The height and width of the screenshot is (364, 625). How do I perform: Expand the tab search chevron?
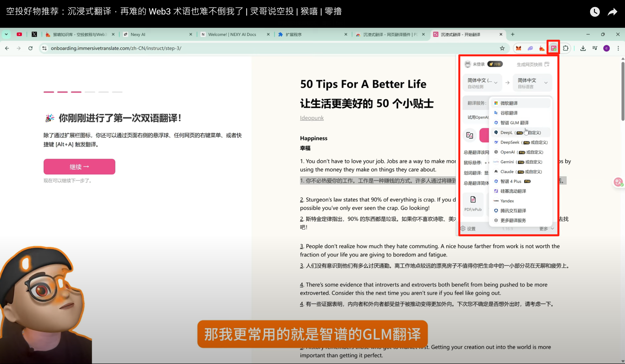(6, 34)
